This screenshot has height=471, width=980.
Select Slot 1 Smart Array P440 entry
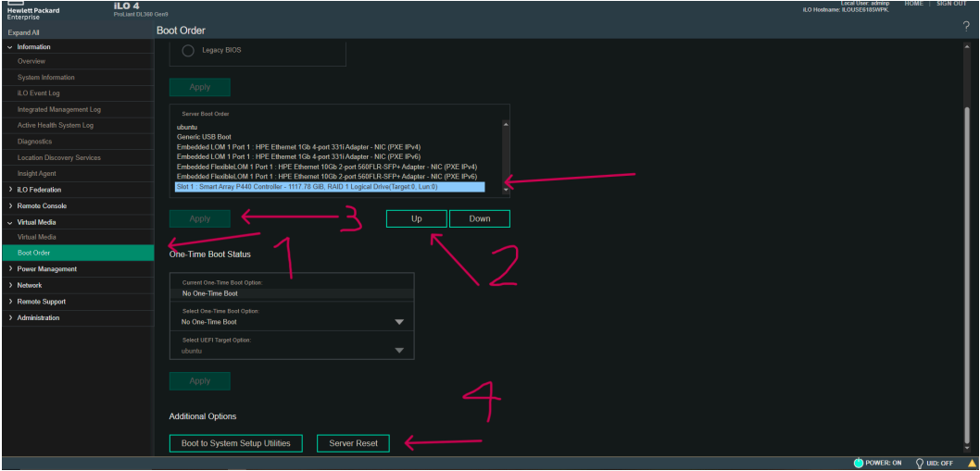click(331, 187)
